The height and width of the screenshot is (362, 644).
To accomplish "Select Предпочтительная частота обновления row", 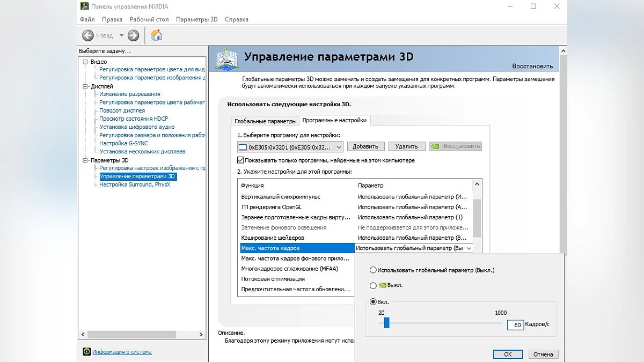I will click(x=296, y=289).
